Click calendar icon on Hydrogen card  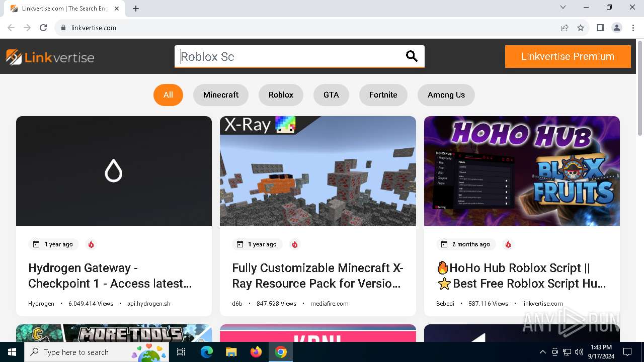pos(36,244)
